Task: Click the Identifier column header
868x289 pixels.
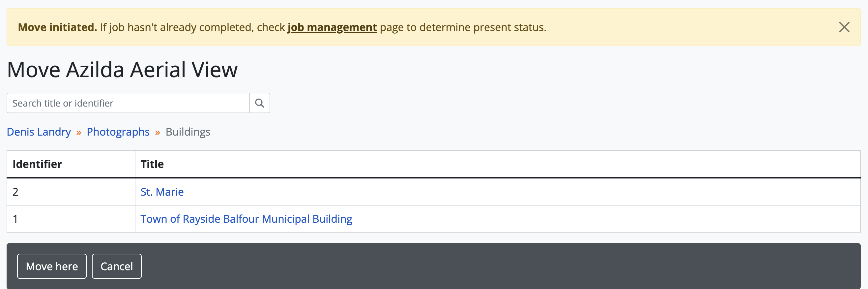Action: click(x=37, y=164)
